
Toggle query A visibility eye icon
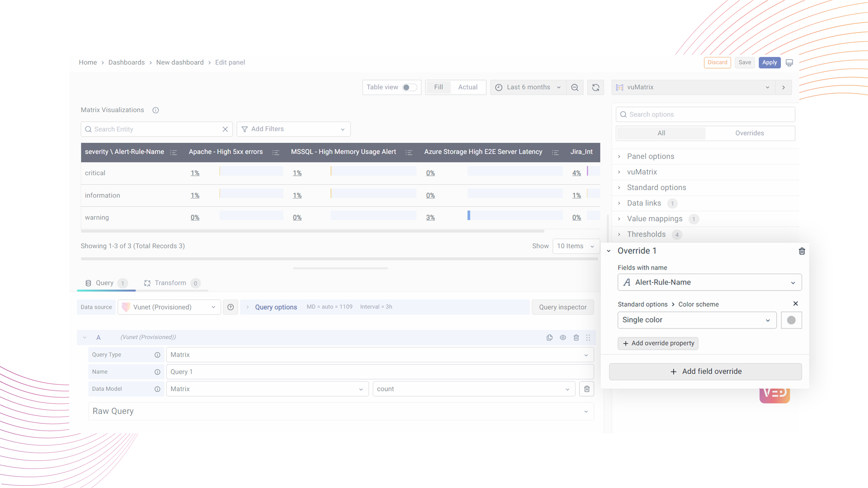click(x=563, y=338)
